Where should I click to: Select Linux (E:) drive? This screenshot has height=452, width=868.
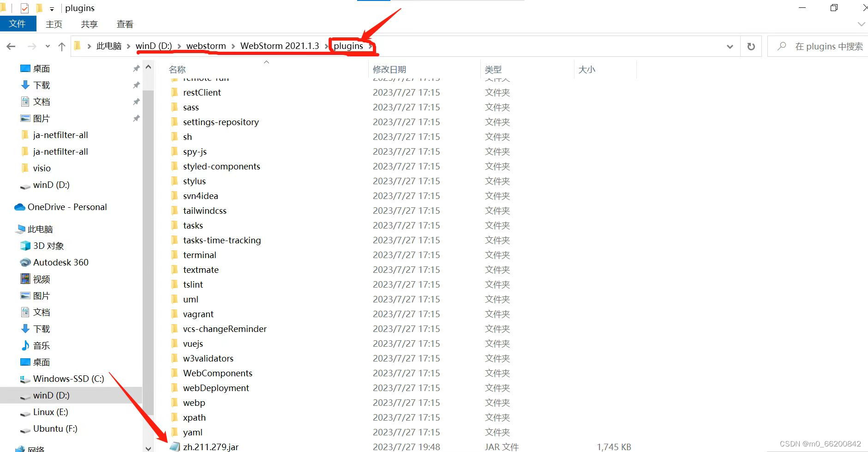pos(51,412)
